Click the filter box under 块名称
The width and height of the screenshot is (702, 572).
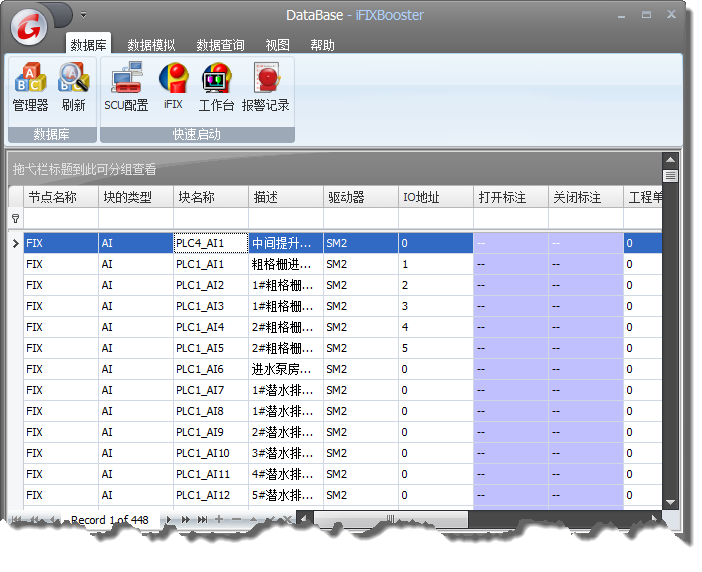pyautogui.click(x=211, y=218)
